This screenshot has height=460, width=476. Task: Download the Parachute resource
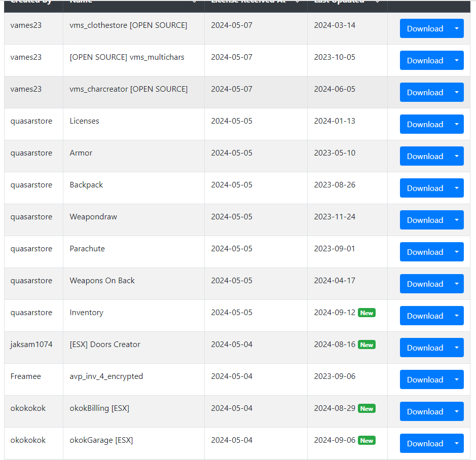pyautogui.click(x=425, y=252)
